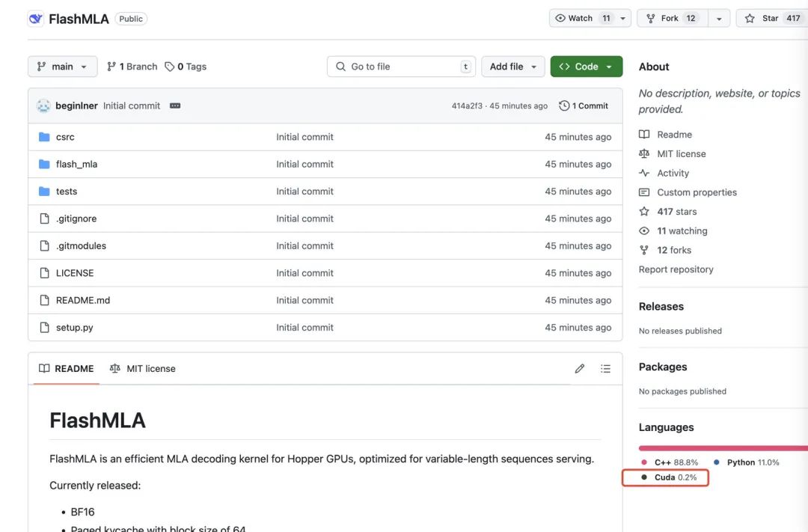Click the star icon beside 417 stars
808x532 pixels.
coord(644,211)
